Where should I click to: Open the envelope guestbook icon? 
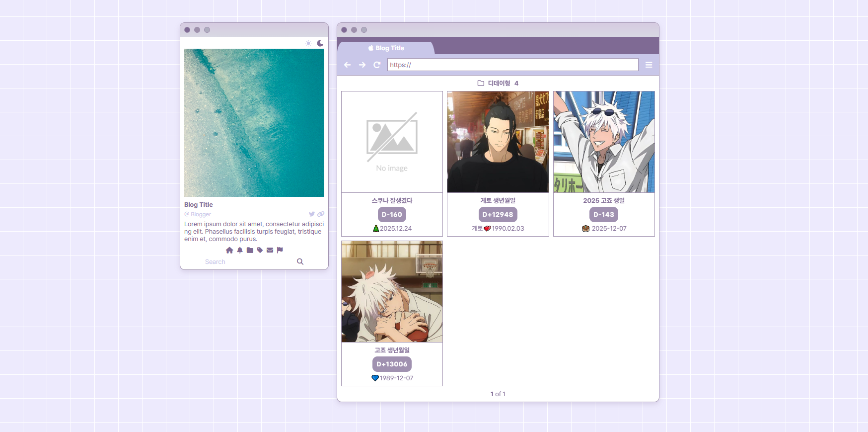[x=270, y=250]
